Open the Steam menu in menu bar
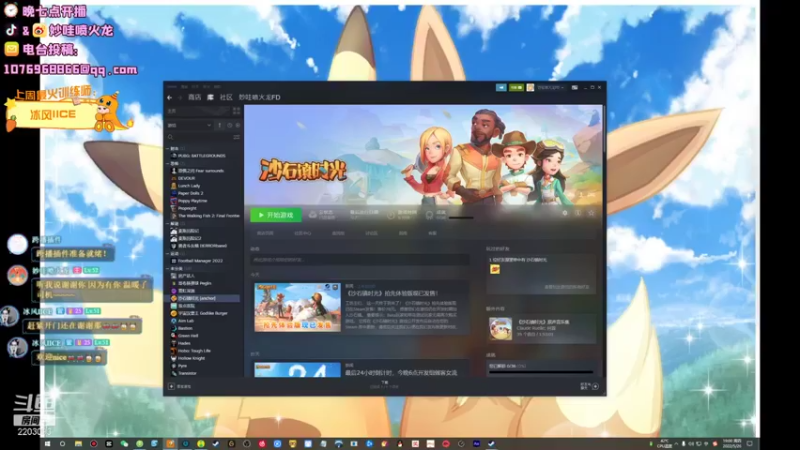 (171, 87)
